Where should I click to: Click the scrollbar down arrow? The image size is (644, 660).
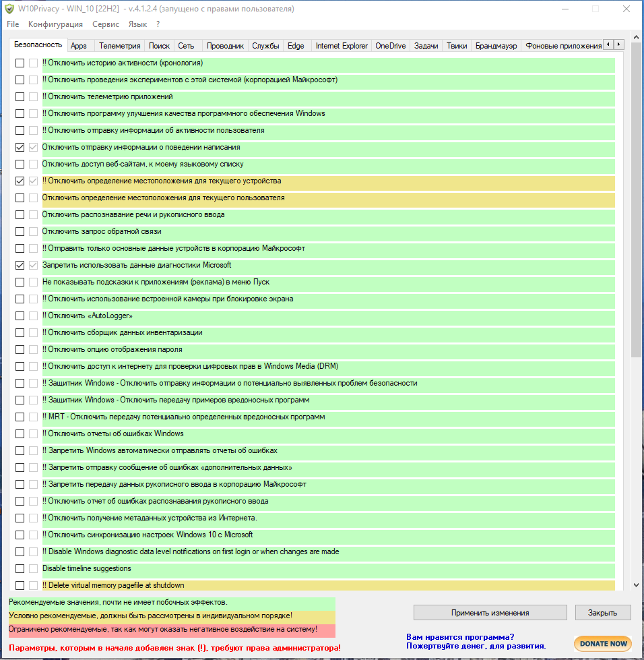pos(636,585)
